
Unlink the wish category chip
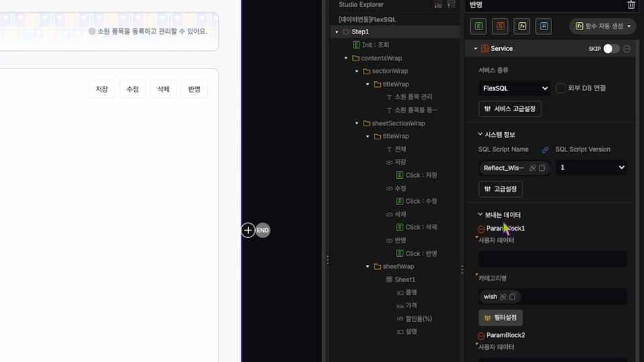click(503, 297)
